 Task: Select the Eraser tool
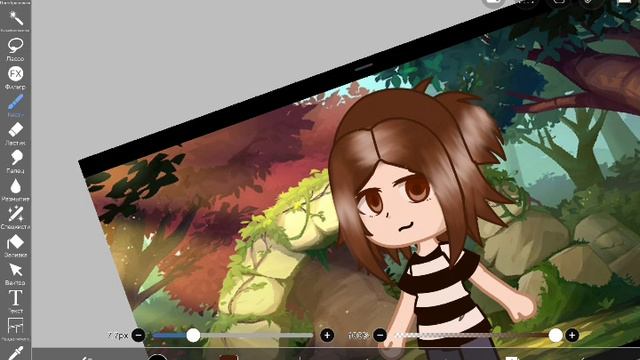tap(16, 131)
